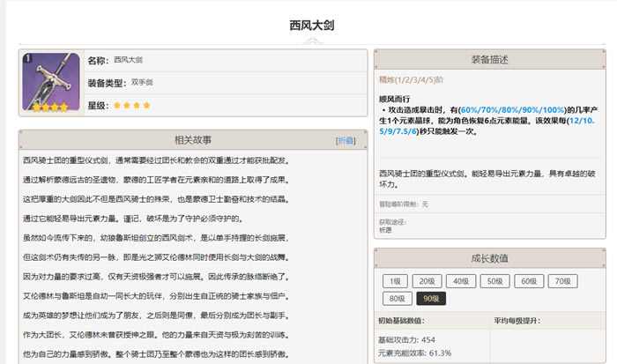Click the four-star rating next to 星级

coord(131,105)
